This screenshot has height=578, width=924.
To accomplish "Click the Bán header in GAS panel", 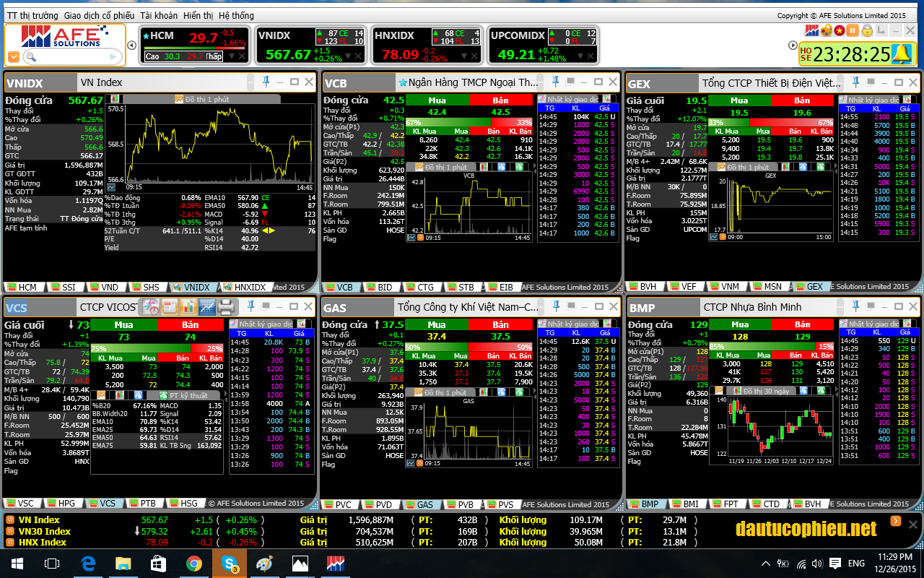I will 500,325.
